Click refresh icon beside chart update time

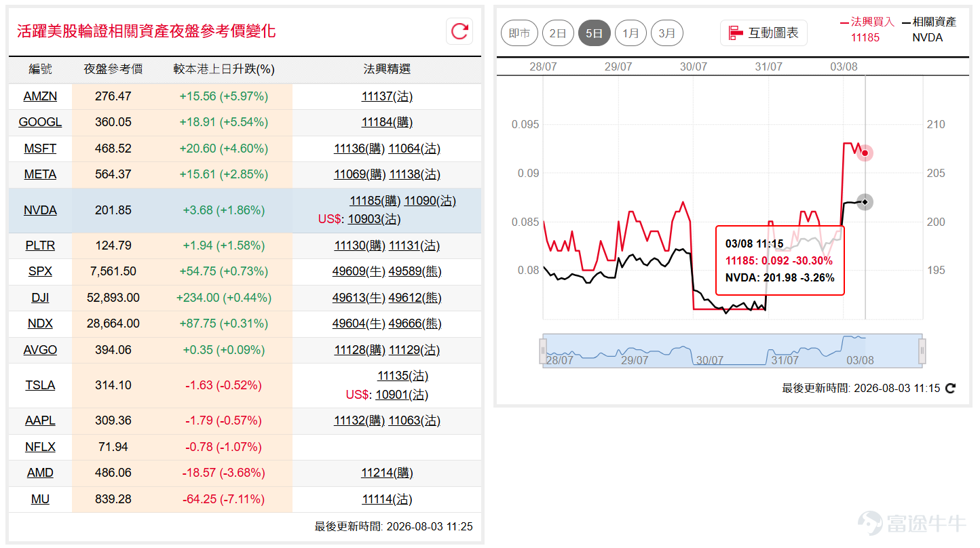coord(951,388)
